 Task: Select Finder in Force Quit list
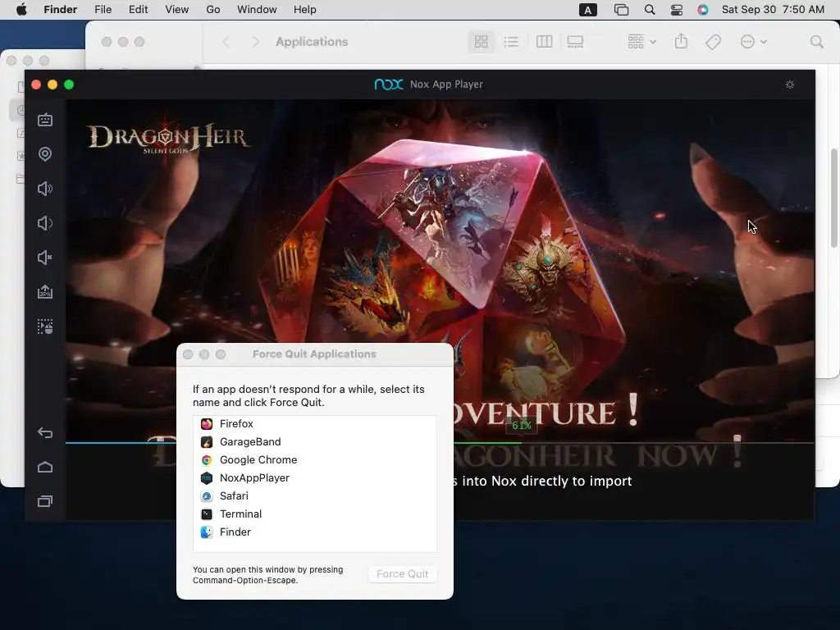[314, 532]
